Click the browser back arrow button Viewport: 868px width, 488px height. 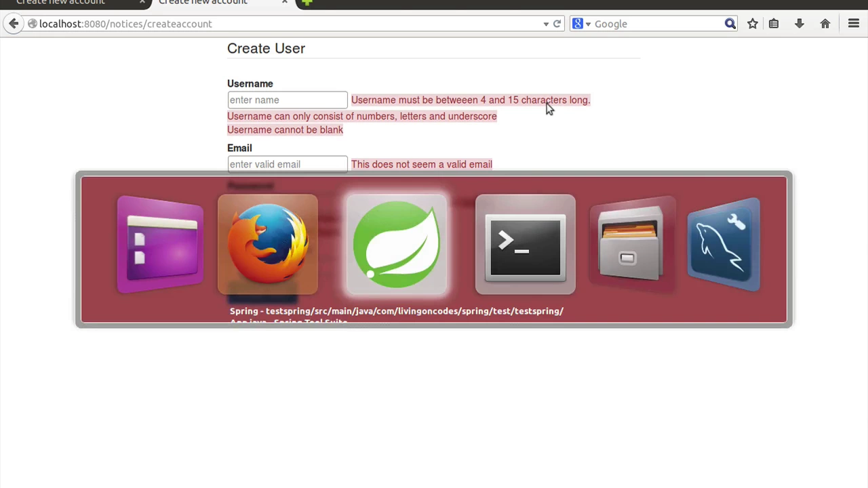[14, 24]
